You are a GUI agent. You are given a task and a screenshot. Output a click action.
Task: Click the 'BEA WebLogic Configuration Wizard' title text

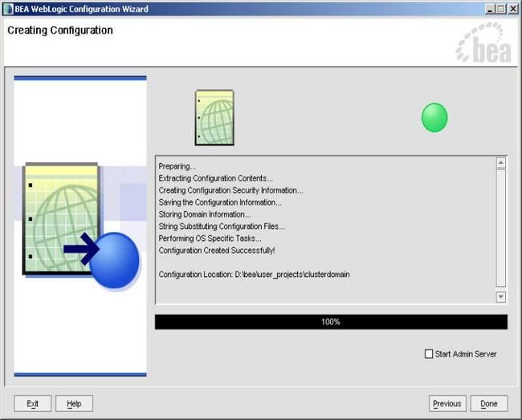[82, 9]
